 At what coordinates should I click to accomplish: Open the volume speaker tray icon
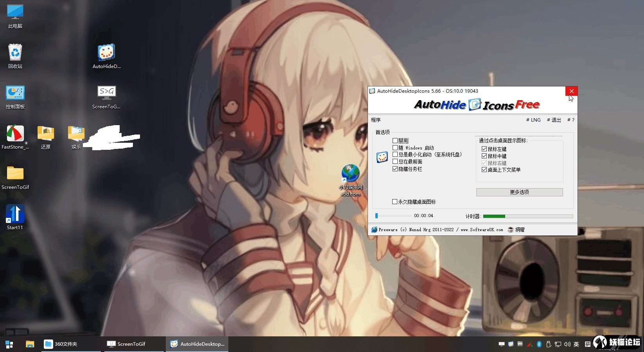(x=567, y=344)
